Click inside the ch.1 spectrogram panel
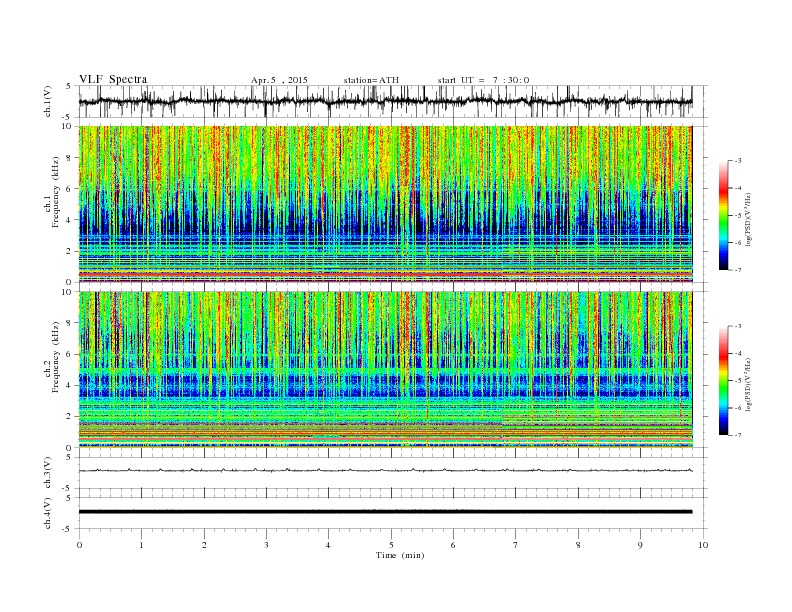The height and width of the screenshot is (612, 792). (385, 204)
